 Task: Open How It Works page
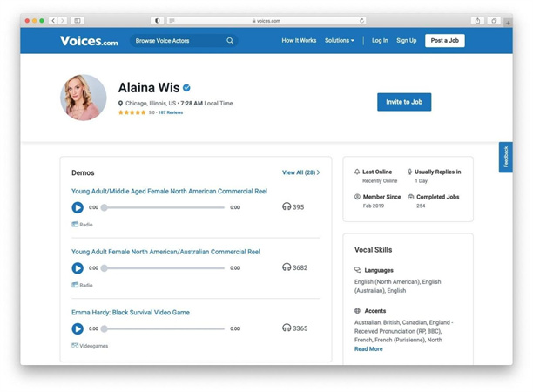coord(299,41)
